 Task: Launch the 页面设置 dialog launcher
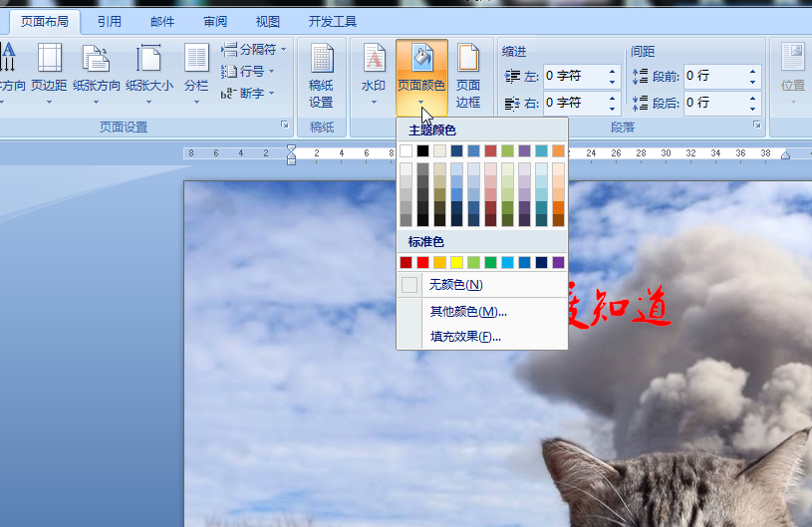(285, 125)
